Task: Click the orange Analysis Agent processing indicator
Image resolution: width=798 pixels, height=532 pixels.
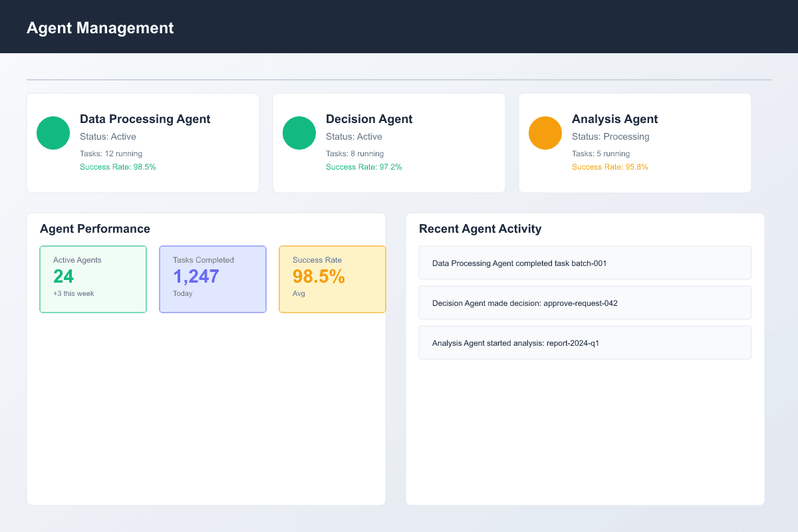Action: (545, 133)
